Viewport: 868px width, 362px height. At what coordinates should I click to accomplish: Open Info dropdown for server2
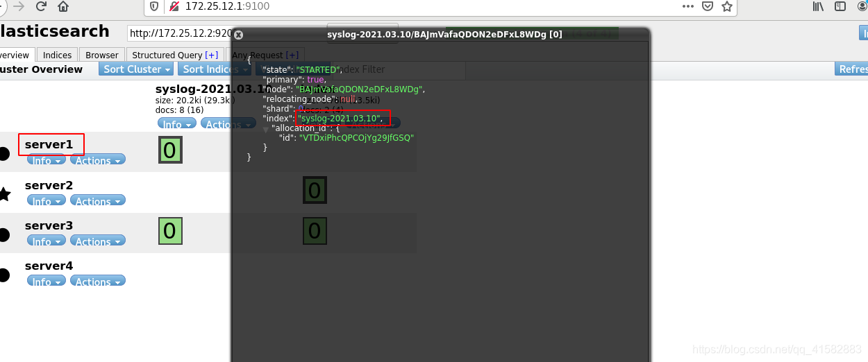47,201
